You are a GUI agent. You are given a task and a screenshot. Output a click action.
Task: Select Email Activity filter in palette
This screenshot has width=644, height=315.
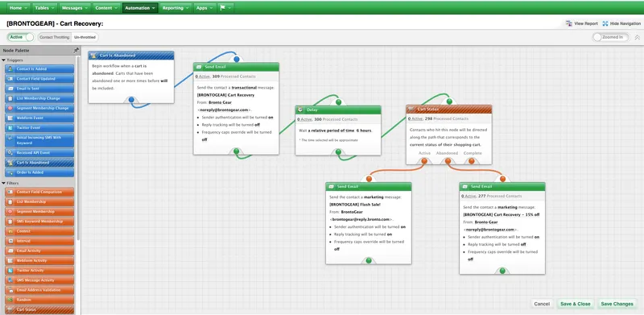(x=39, y=251)
